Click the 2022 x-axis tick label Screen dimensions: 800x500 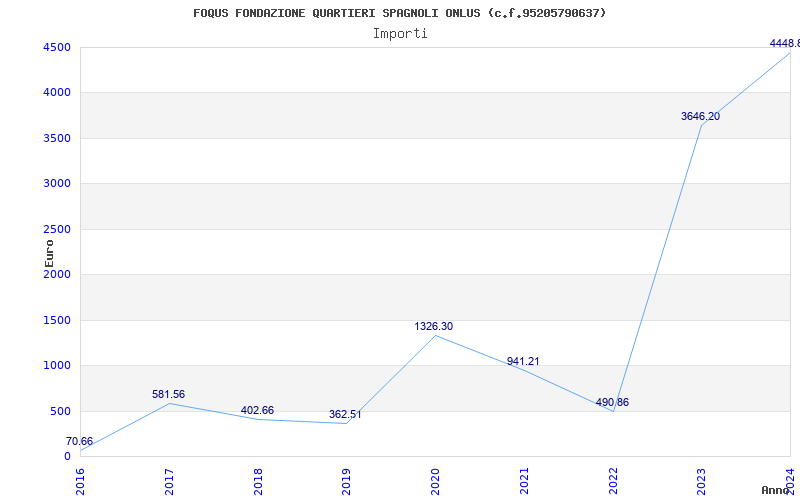(x=613, y=481)
